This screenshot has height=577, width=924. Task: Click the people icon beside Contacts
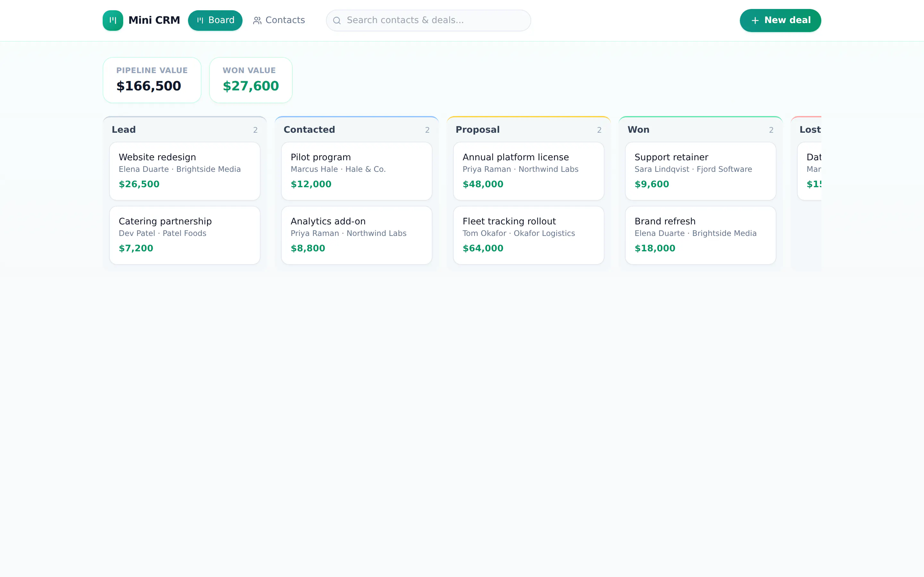click(257, 21)
